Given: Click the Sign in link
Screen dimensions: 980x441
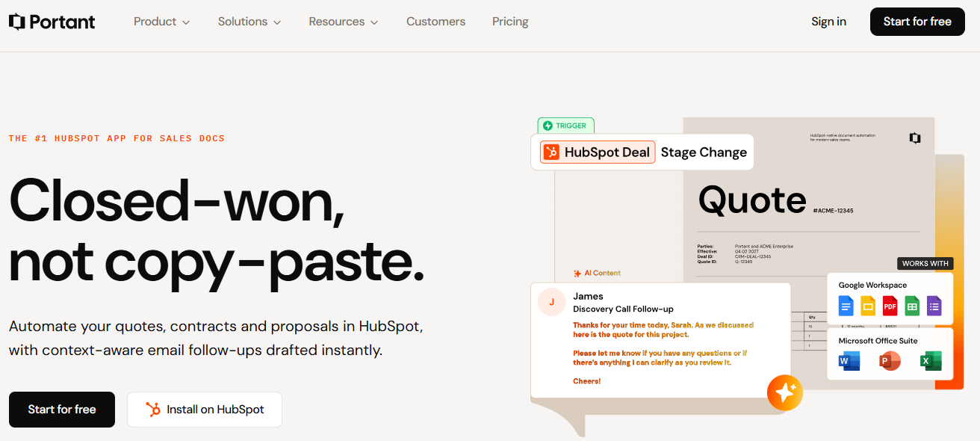Looking at the screenshot, I should [x=828, y=22].
